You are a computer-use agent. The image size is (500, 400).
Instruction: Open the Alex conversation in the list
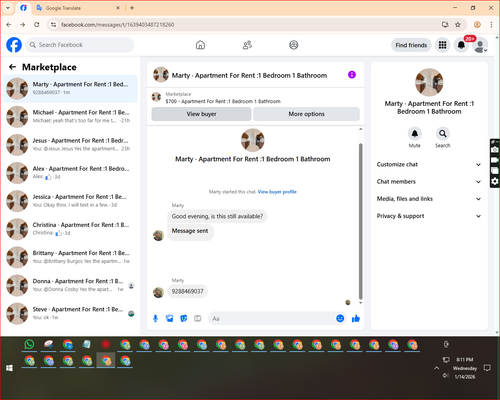70,173
